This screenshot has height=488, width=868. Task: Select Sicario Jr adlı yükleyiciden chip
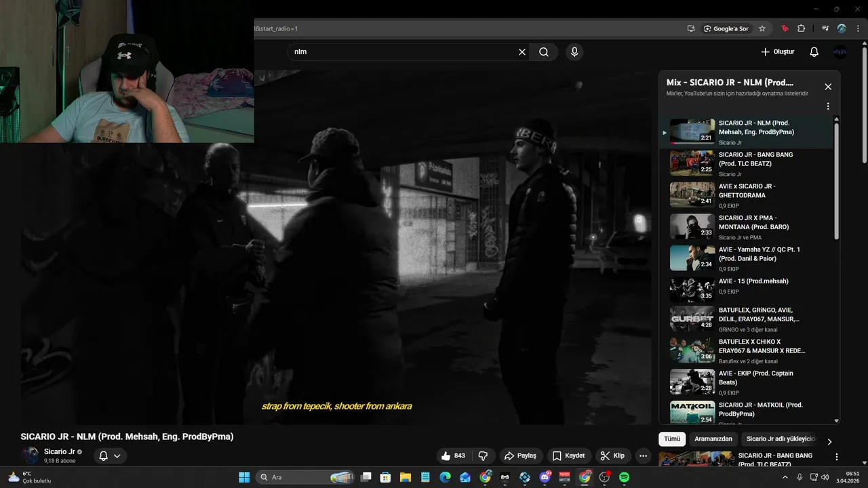pyautogui.click(x=780, y=439)
